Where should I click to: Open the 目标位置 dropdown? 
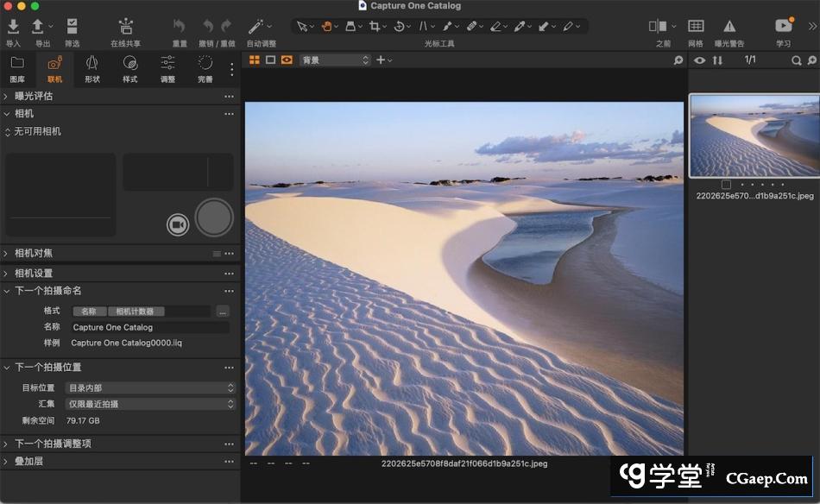coord(150,388)
